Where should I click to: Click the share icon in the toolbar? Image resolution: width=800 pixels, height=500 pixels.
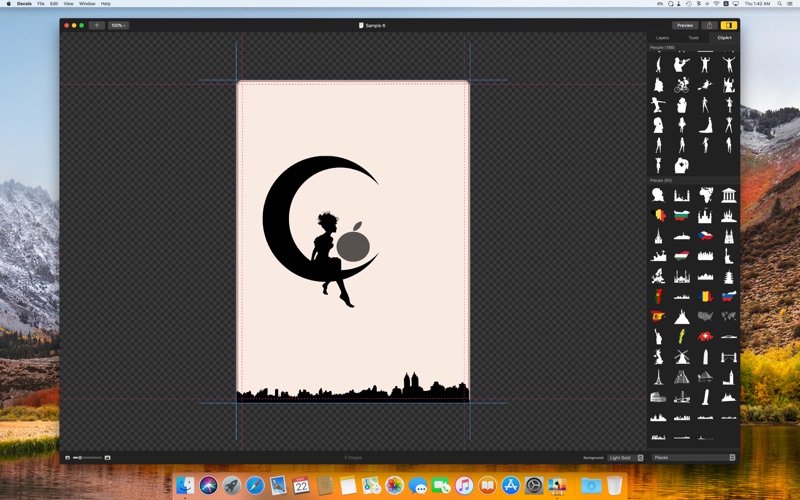[x=709, y=25]
